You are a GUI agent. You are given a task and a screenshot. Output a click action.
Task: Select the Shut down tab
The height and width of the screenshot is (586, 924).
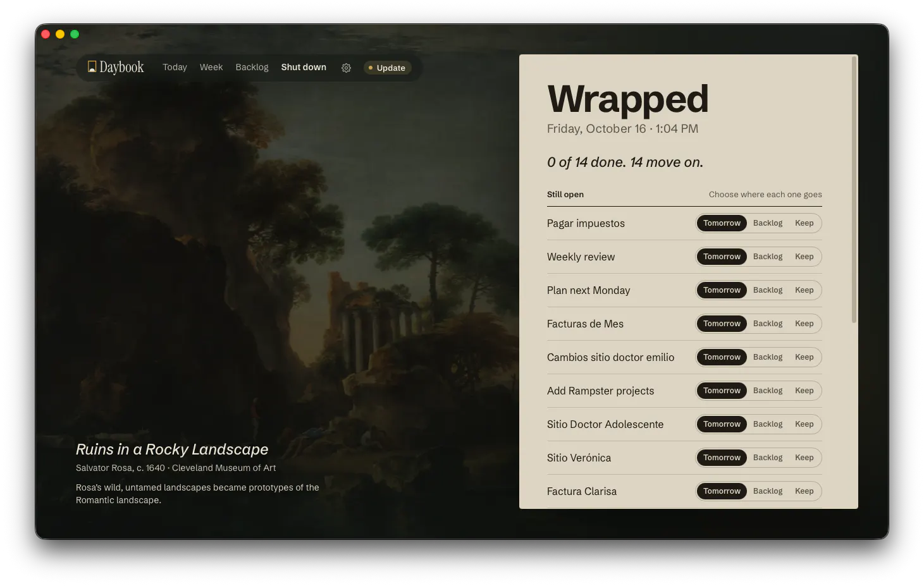(304, 67)
